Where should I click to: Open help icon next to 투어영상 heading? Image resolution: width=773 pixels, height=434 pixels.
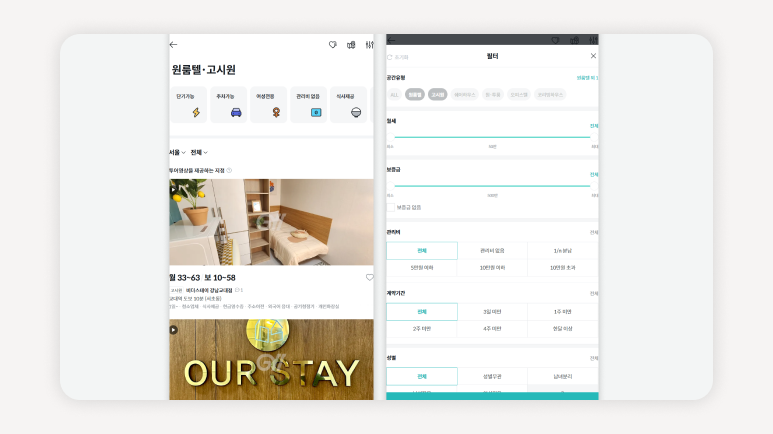pos(229,171)
